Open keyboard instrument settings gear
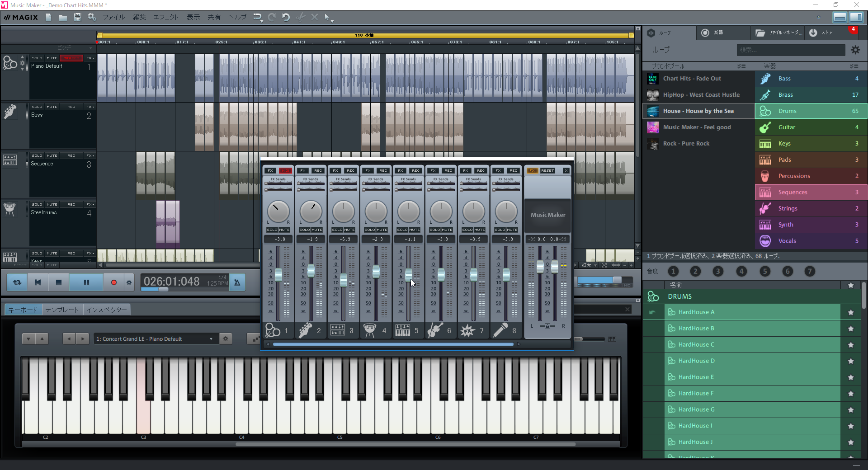This screenshot has width=868, height=470. (226, 339)
